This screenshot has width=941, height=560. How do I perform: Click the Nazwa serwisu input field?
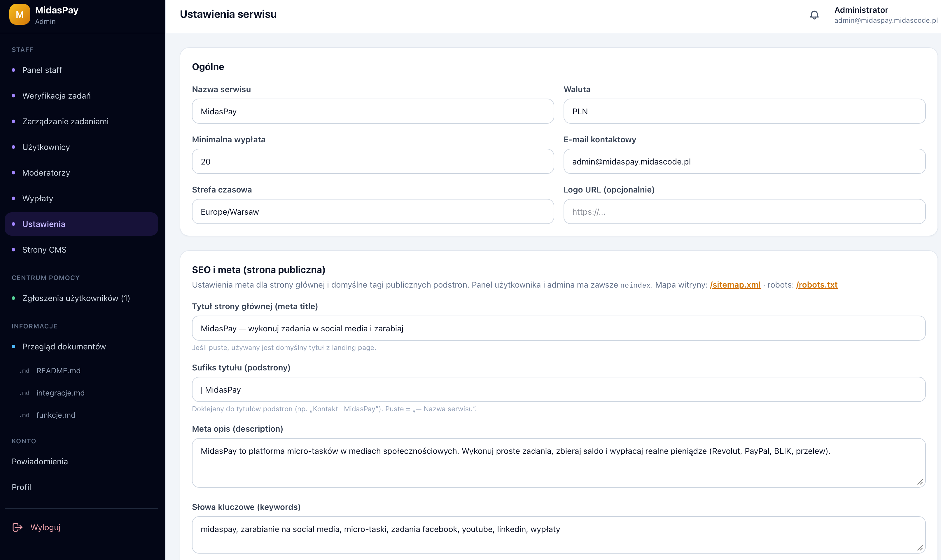[x=373, y=111]
